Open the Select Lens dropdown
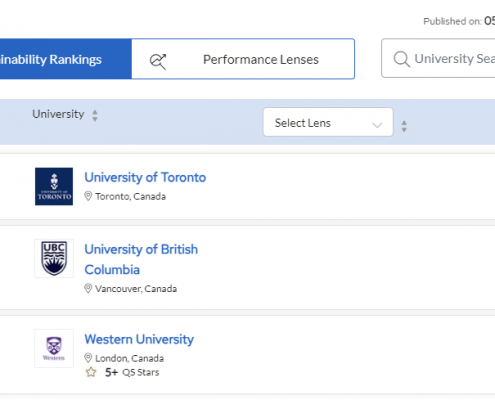The image size is (495, 400). point(328,122)
